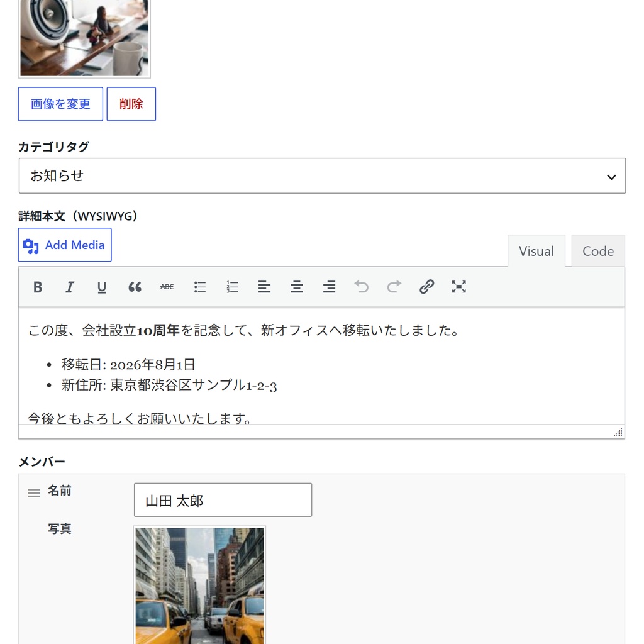Screen dimensions: 644x644
Task: Switch to the Visual tab
Action: pyautogui.click(x=536, y=251)
